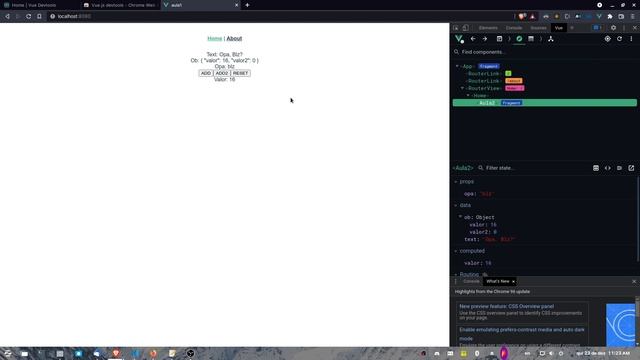
Task: Go back in browser navigation
Action: pos(7,16)
